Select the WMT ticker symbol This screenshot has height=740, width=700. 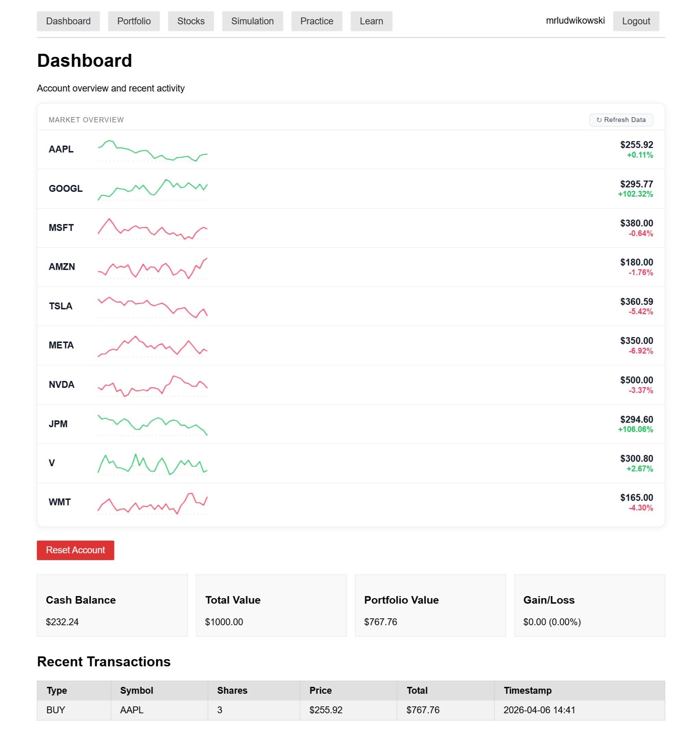(x=60, y=502)
